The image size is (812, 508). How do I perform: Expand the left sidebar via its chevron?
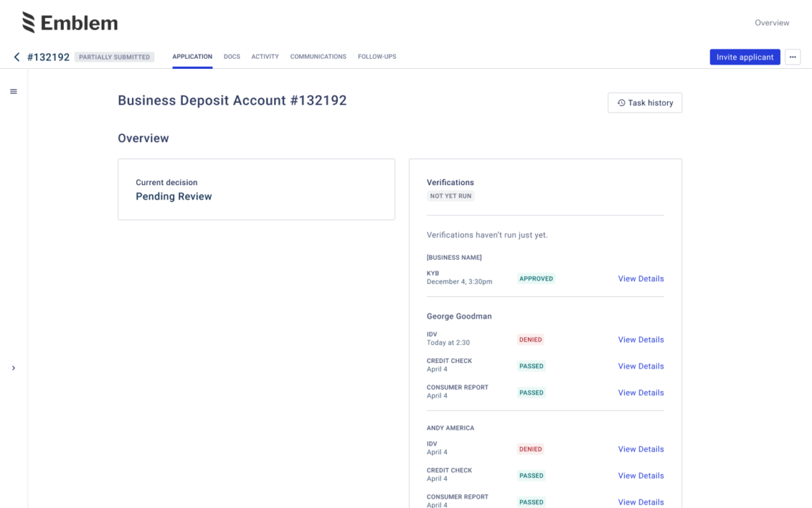(x=13, y=368)
